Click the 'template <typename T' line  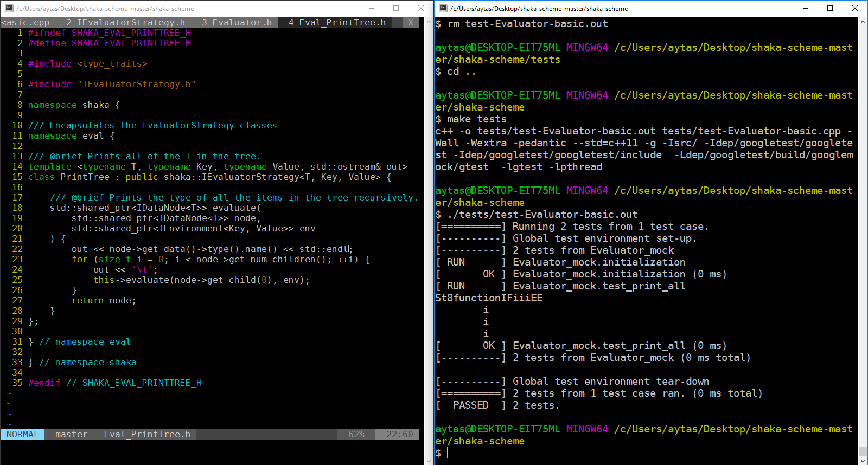click(x=218, y=166)
